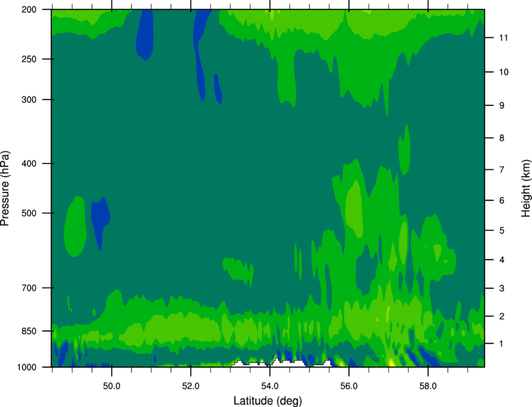This screenshot has width=532, height=407.
Task: Click the 56.0 latitude tick label
Action: (x=349, y=386)
